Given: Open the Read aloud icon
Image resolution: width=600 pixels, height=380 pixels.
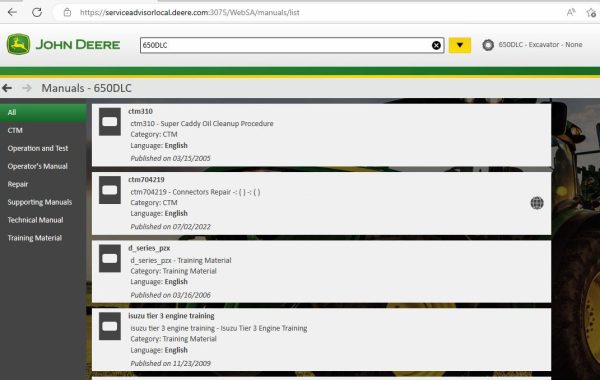Looking at the screenshot, I should click(571, 12).
